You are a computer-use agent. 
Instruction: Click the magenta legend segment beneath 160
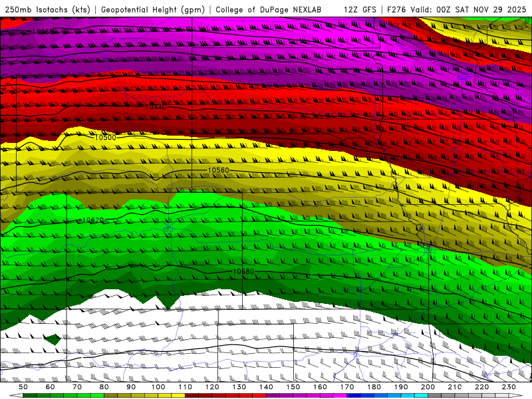pos(327,396)
